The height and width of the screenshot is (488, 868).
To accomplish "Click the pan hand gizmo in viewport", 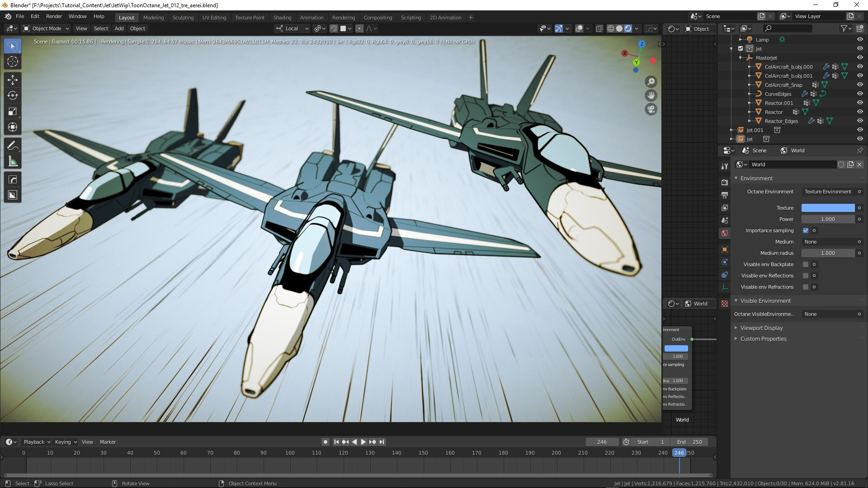I will [x=651, y=96].
